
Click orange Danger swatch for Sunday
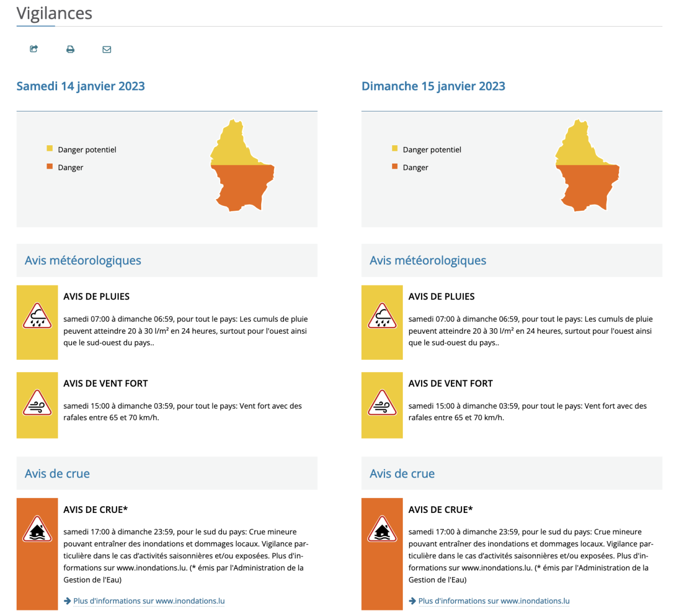coord(395,166)
